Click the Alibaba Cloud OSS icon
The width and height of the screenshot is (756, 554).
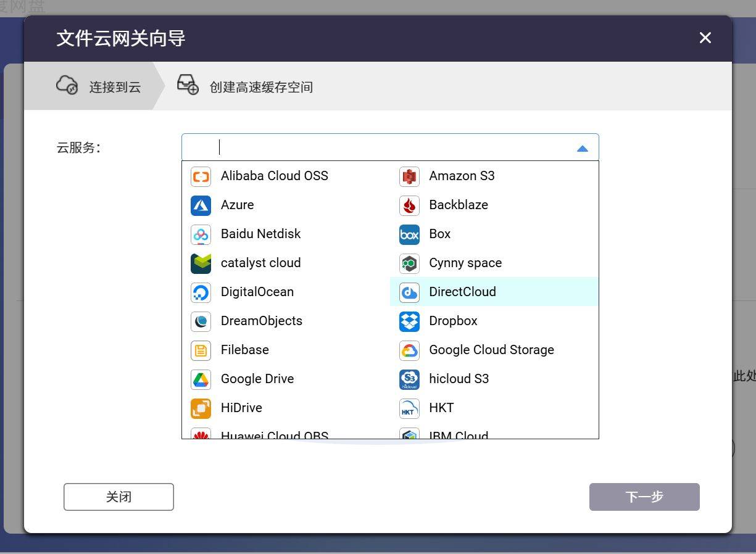coord(201,176)
